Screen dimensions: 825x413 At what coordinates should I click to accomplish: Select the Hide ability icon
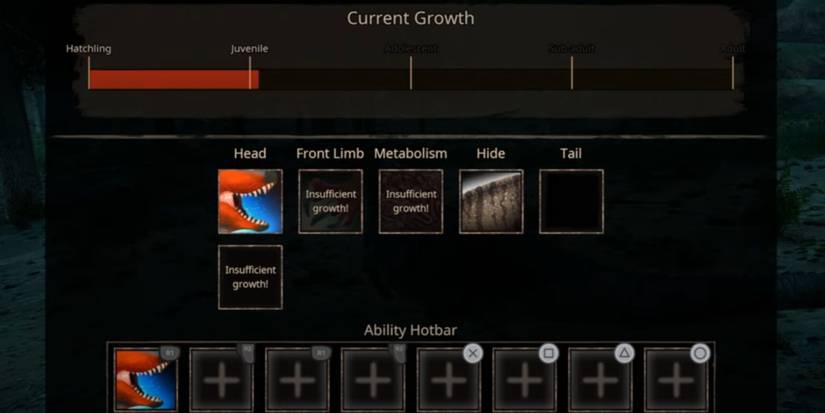(491, 202)
